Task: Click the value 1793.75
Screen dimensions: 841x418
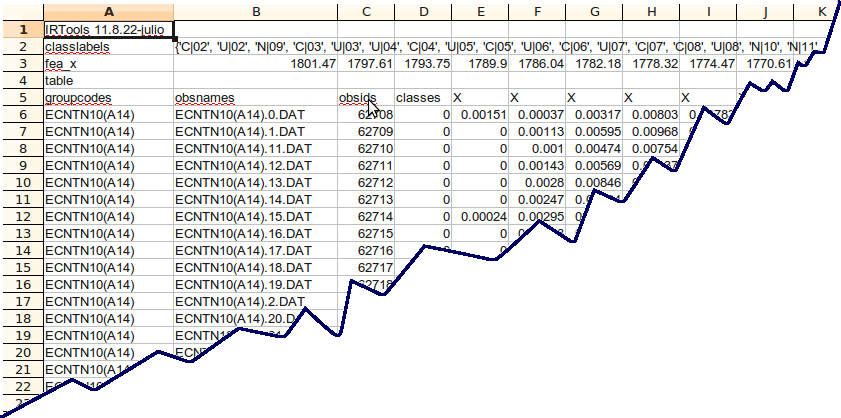Action: click(423, 64)
